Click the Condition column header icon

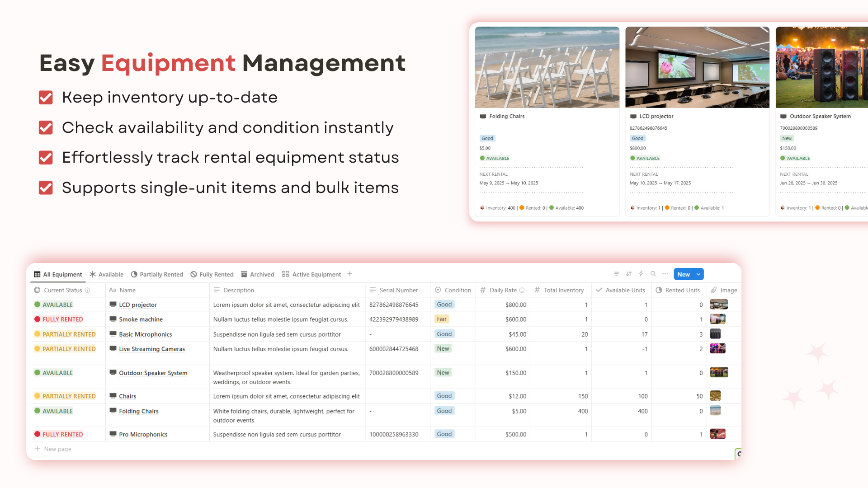coord(438,290)
